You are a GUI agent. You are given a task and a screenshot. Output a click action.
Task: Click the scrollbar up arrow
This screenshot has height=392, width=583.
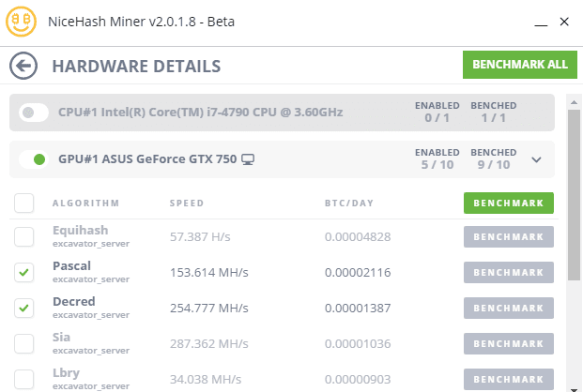pos(574,102)
